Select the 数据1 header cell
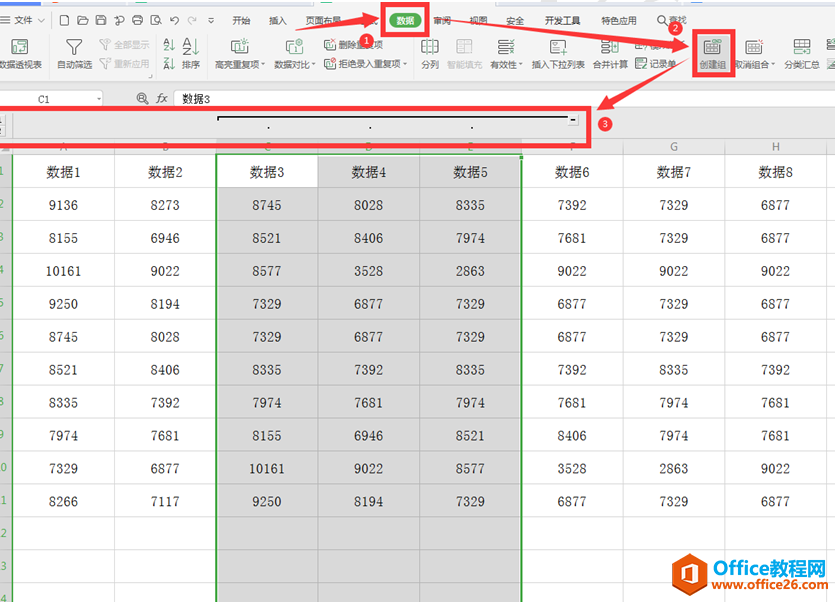 click(63, 172)
